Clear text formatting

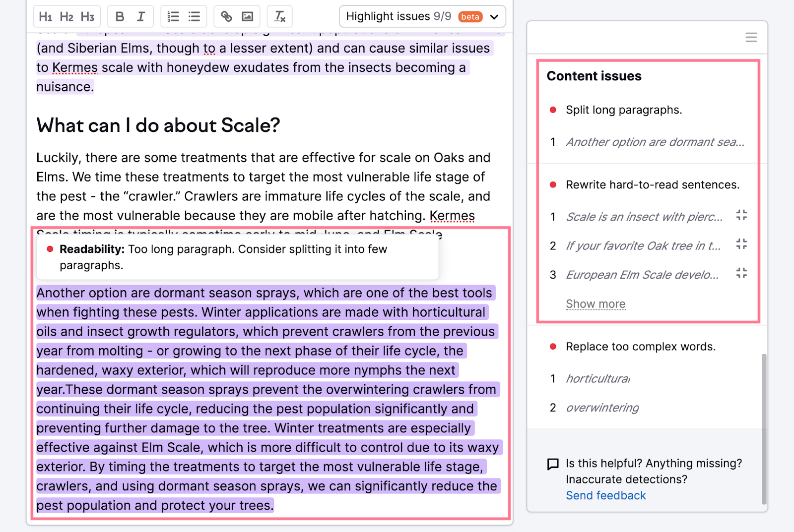pos(280,17)
